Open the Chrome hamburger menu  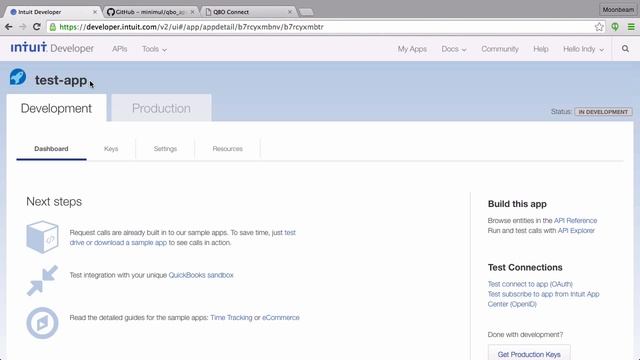tap(631, 27)
